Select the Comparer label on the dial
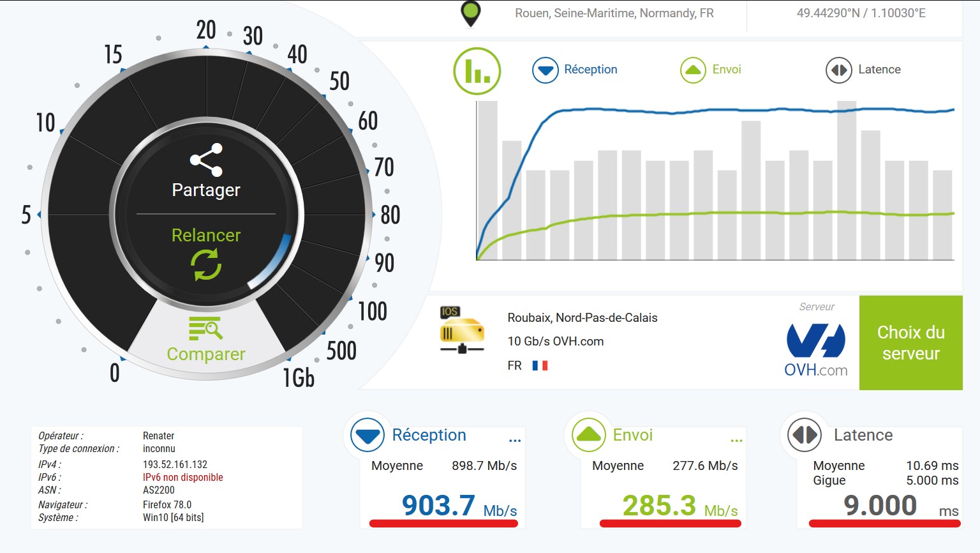This screenshot has height=553, width=980. 205,354
